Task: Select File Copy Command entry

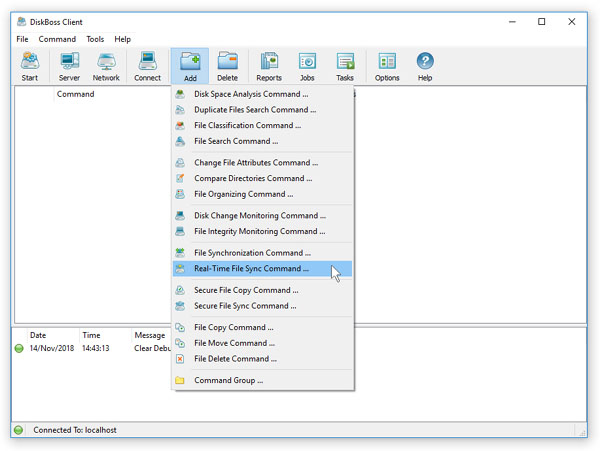Action: click(262, 327)
